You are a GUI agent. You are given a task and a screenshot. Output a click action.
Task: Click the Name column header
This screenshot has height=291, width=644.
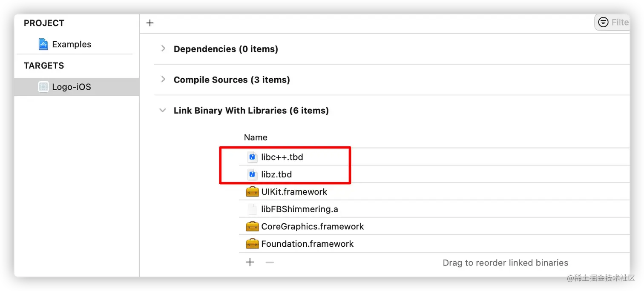pos(256,137)
